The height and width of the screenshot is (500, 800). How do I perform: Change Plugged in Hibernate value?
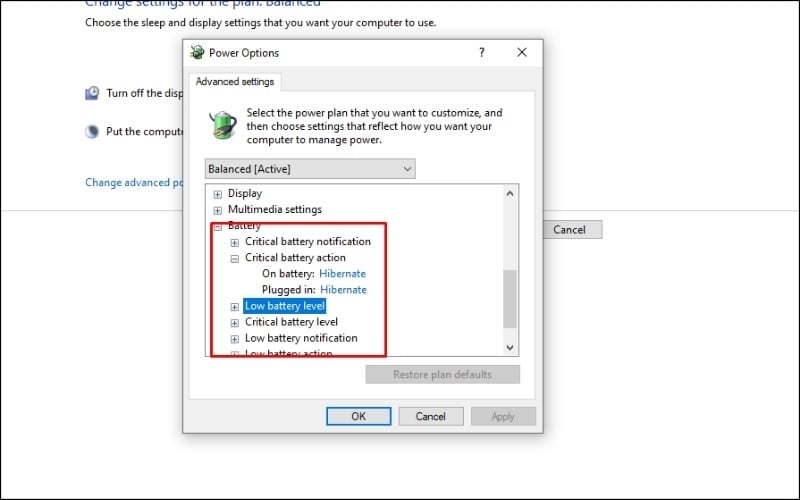pos(343,290)
